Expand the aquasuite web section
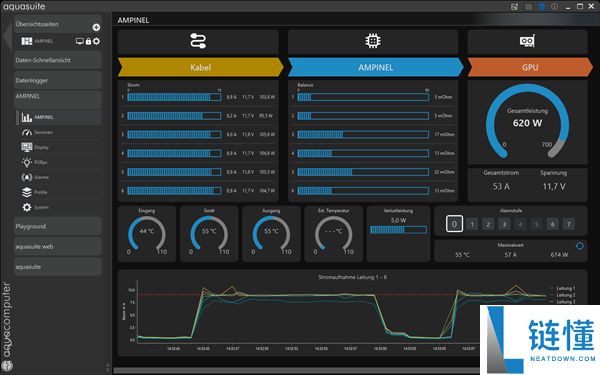Image resolution: width=600 pixels, height=375 pixels. (x=57, y=246)
